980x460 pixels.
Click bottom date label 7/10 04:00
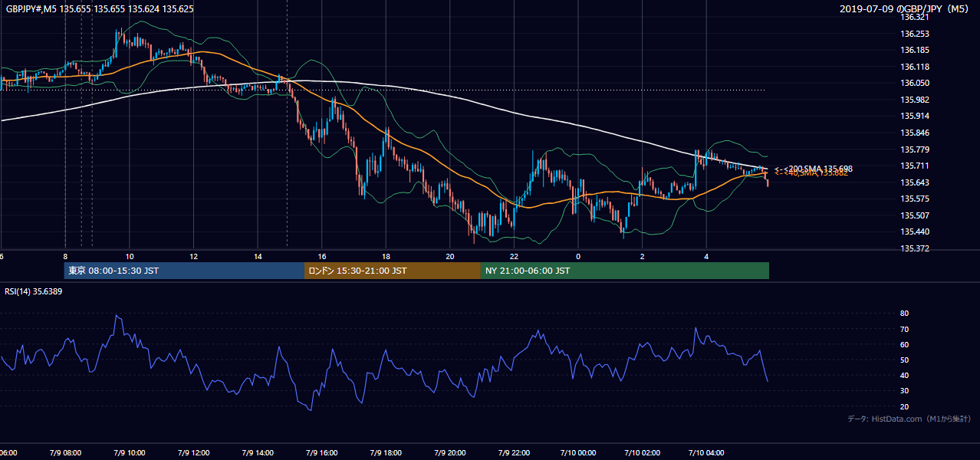click(x=706, y=453)
